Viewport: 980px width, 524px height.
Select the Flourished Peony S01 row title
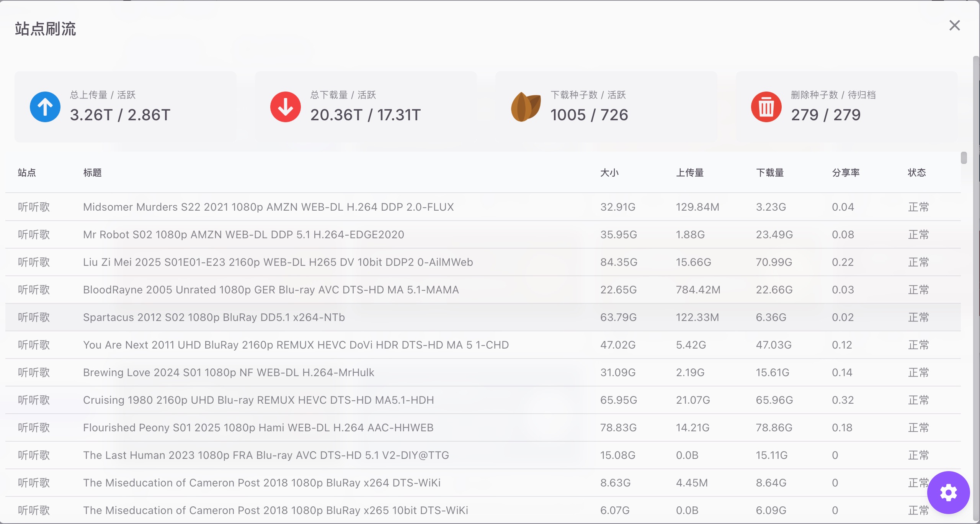pos(258,427)
